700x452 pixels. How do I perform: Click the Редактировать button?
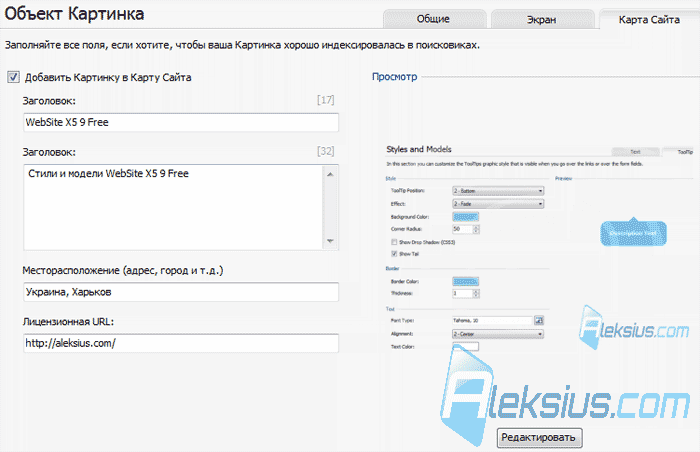[x=539, y=437]
